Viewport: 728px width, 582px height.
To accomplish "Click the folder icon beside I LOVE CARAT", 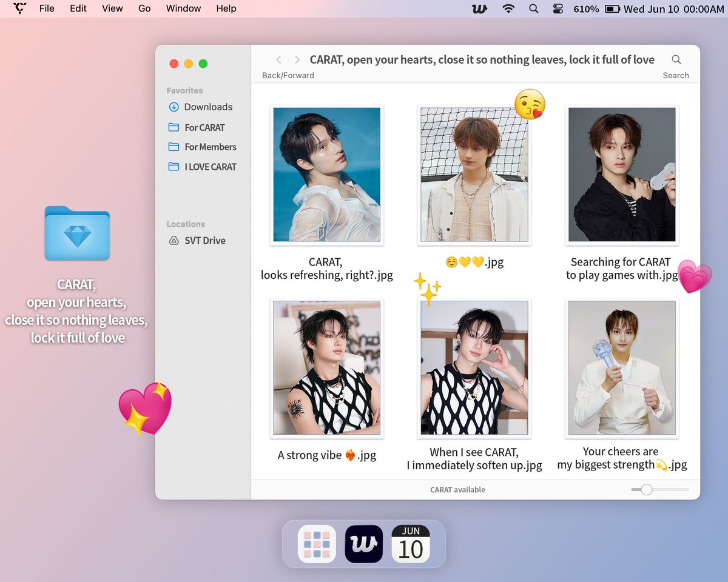I will pyautogui.click(x=174, y=167).
